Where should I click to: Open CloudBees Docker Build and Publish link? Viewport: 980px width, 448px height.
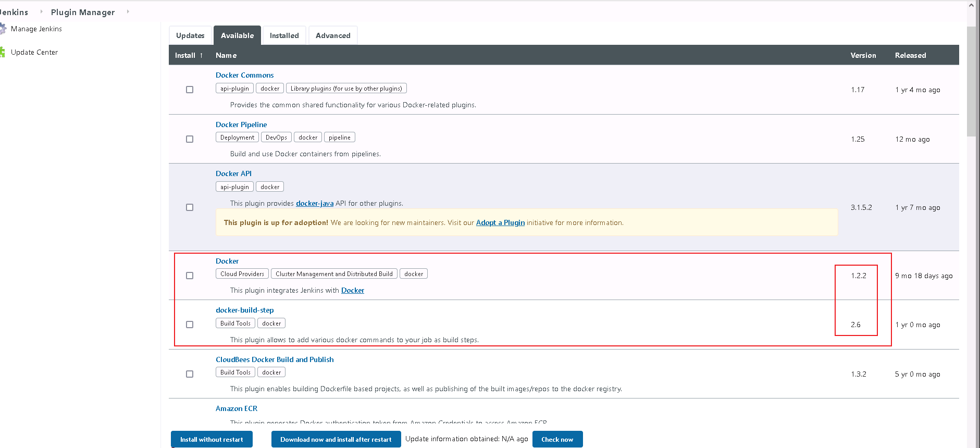[275, 359]
